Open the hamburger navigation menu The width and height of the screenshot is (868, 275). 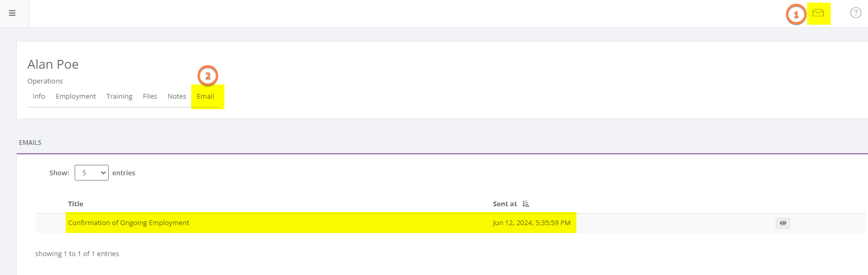pos(13,13)
